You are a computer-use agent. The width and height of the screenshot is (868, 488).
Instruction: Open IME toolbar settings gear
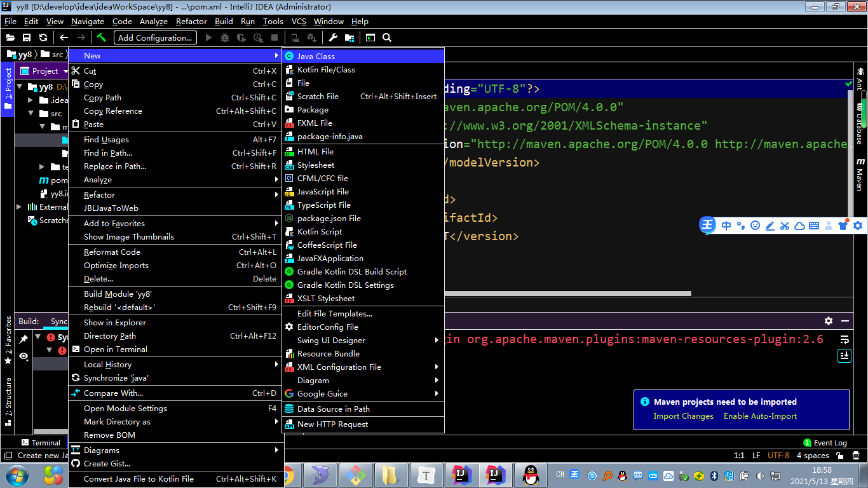pos(858,226)
